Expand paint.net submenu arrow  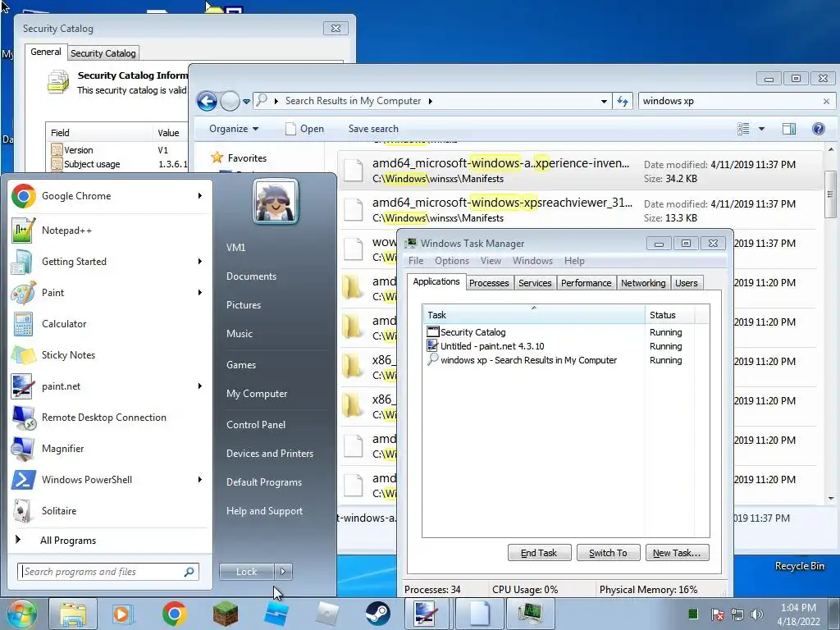(200, 386)
